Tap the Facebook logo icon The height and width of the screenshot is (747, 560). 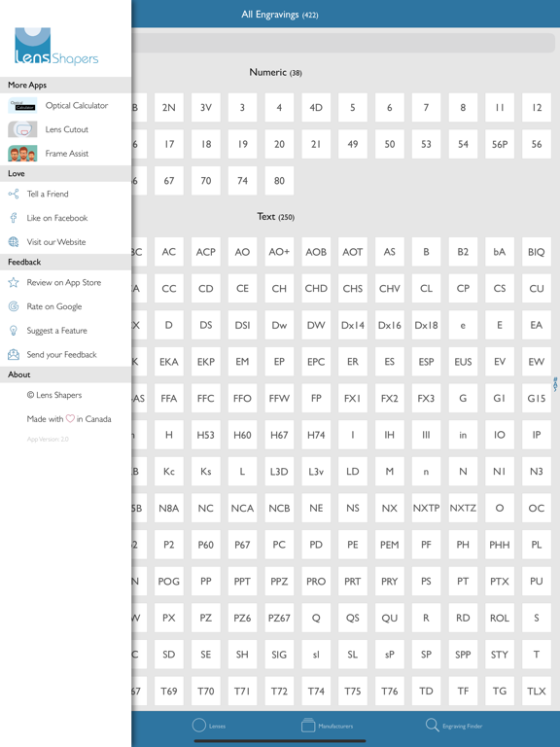point(14,218)
